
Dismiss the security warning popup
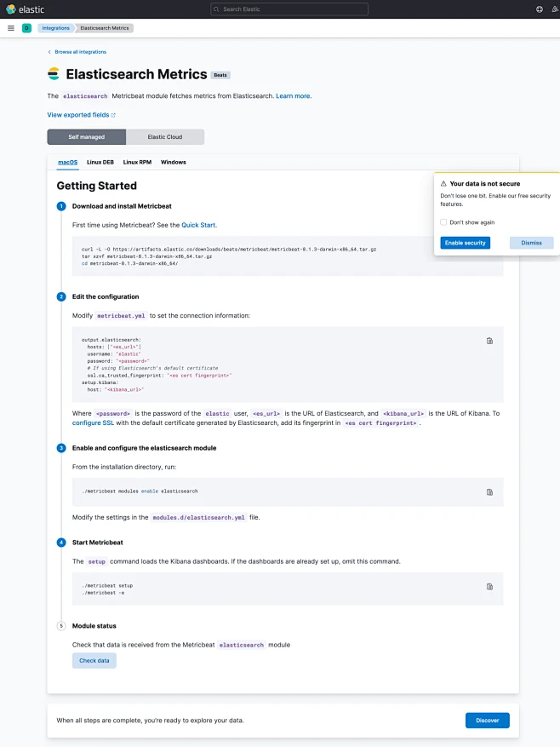531,243
